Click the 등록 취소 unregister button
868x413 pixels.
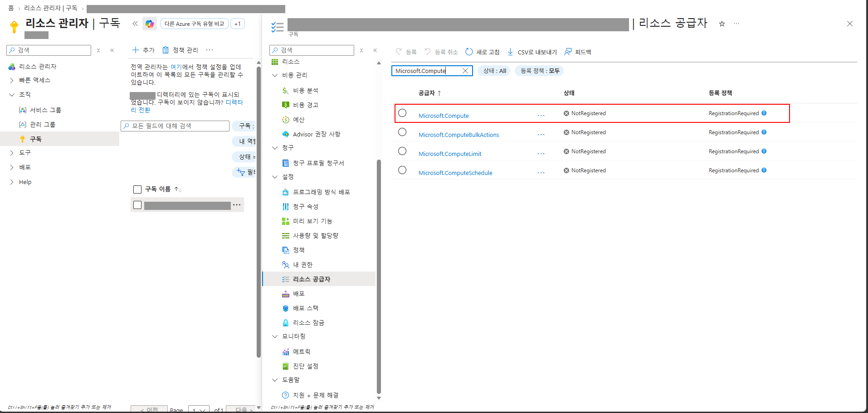441,52
